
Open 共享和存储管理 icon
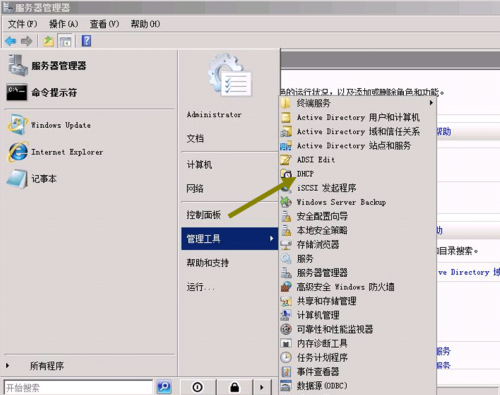click(x=286, y=301)
